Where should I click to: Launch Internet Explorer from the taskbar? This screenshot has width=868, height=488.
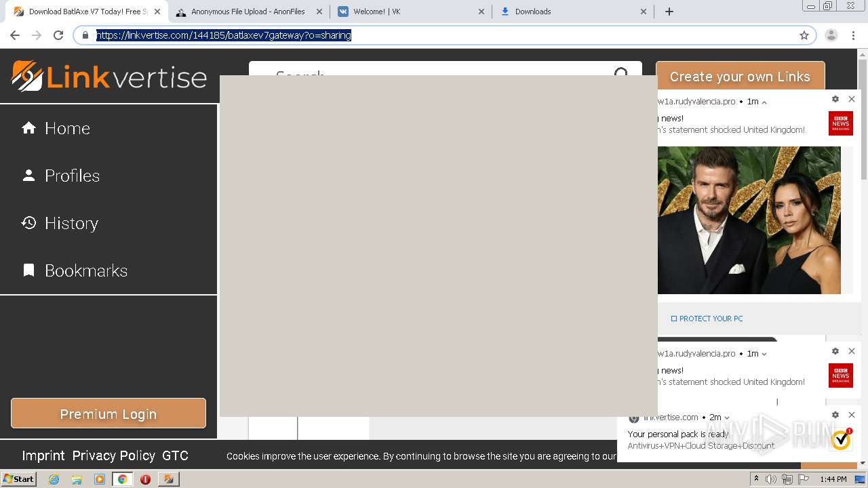[54, 479]
